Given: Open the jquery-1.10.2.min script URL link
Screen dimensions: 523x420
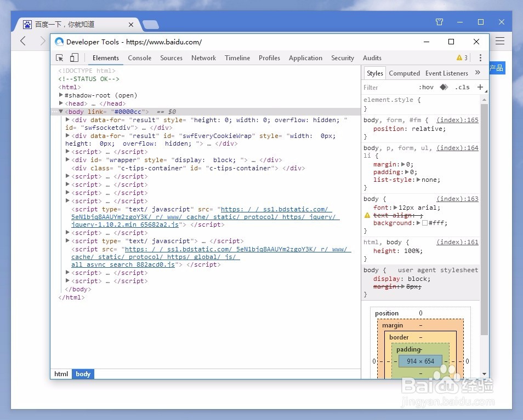Looking at the screenshot, I should click(205, 217).
